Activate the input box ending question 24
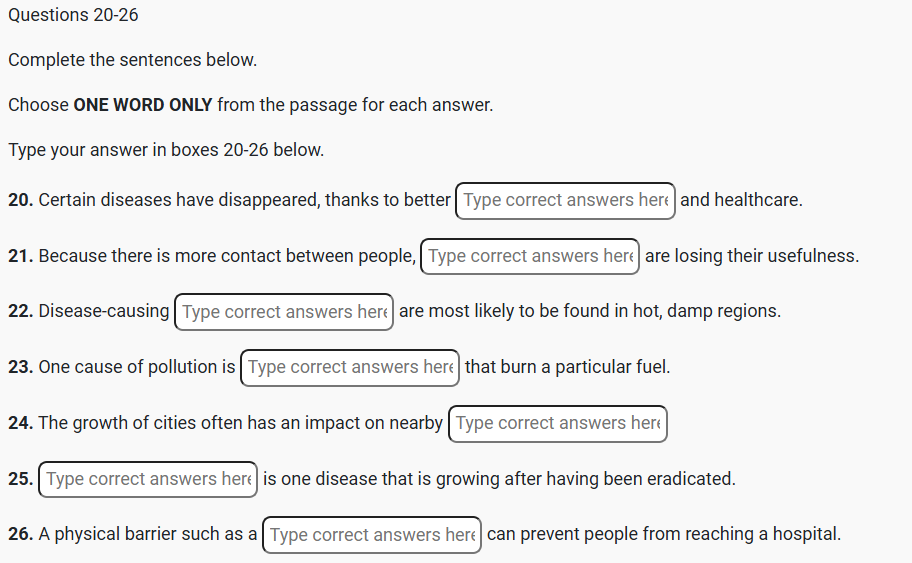Screen dimensions: 912x563 click(557, 423)
